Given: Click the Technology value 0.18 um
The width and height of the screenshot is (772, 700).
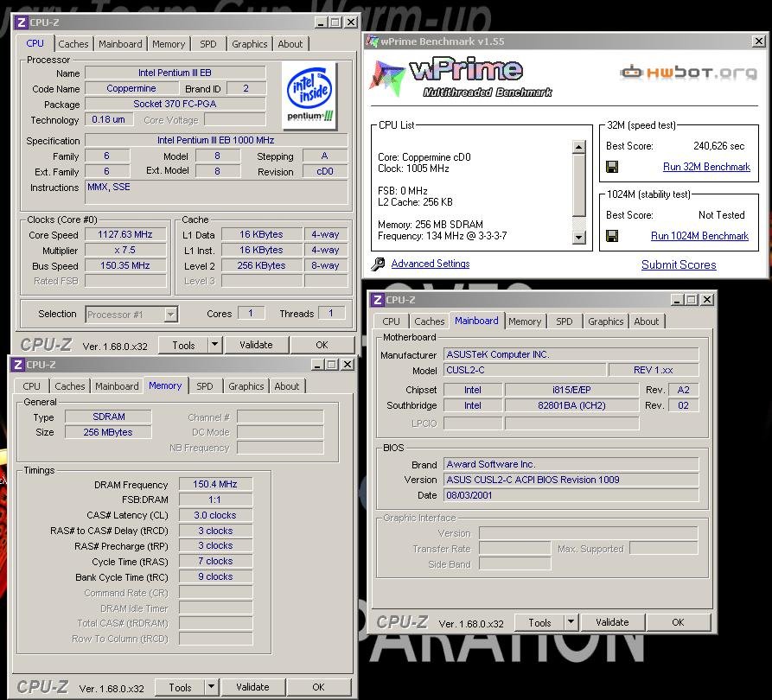Looking at the screenshot, I should coord(108,119).
